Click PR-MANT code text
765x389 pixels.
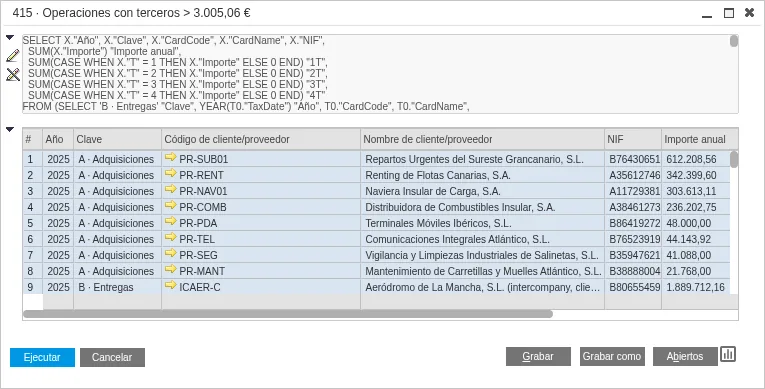coord(202,271)
